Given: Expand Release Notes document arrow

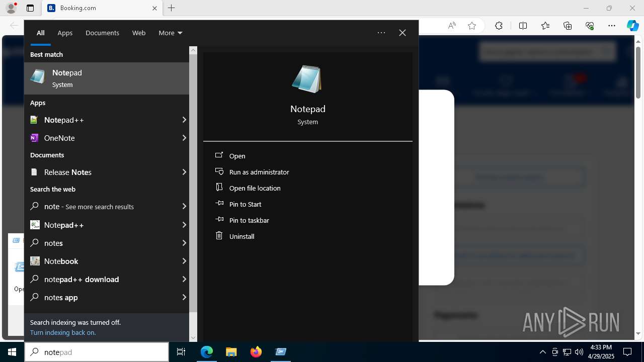Looking at the screenshot, I should [x=184, y=172].
